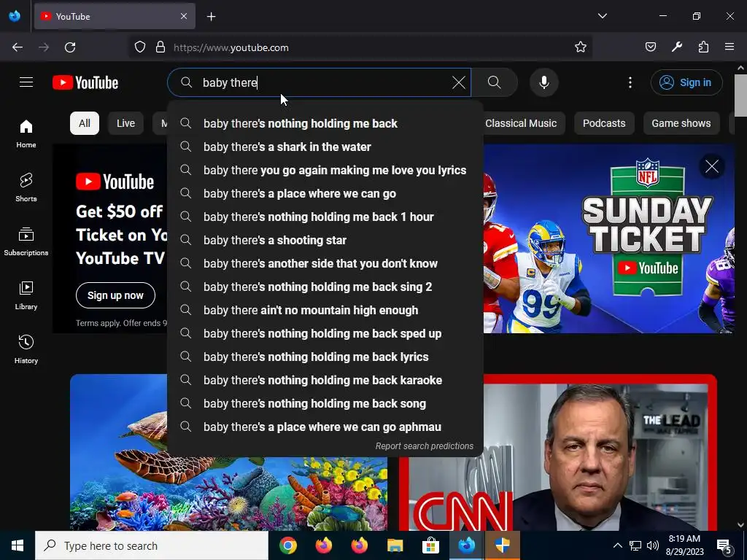Screen dimensions: 747x560
Task: Close the YouTube browser tab
Action: tap(184, 16)
